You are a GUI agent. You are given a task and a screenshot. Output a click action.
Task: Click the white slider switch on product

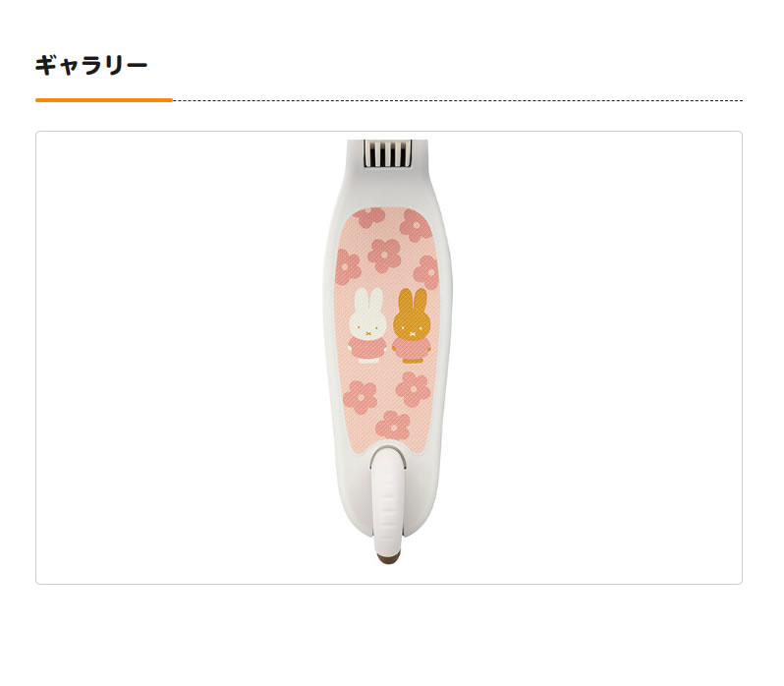tap(388, 498)
